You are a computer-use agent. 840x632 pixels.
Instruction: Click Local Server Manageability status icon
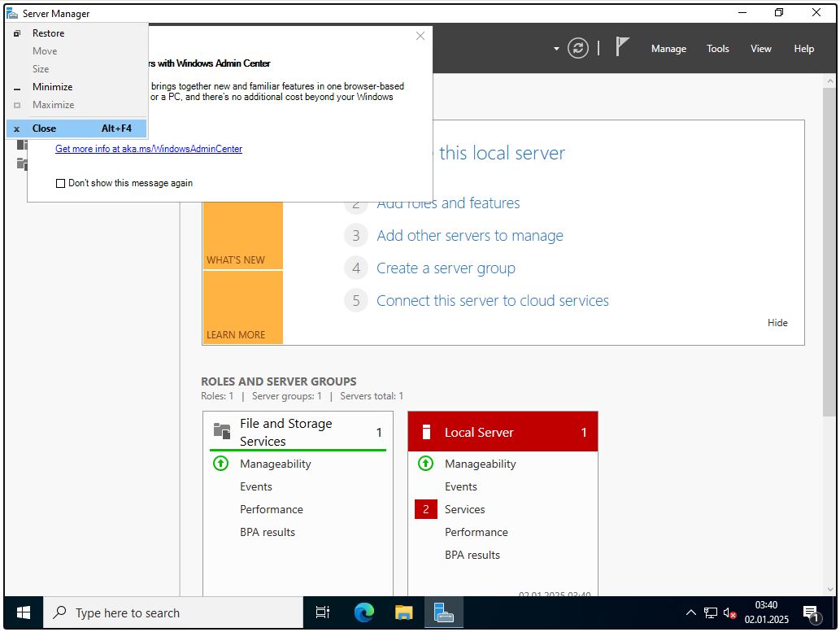coord(425,464)
